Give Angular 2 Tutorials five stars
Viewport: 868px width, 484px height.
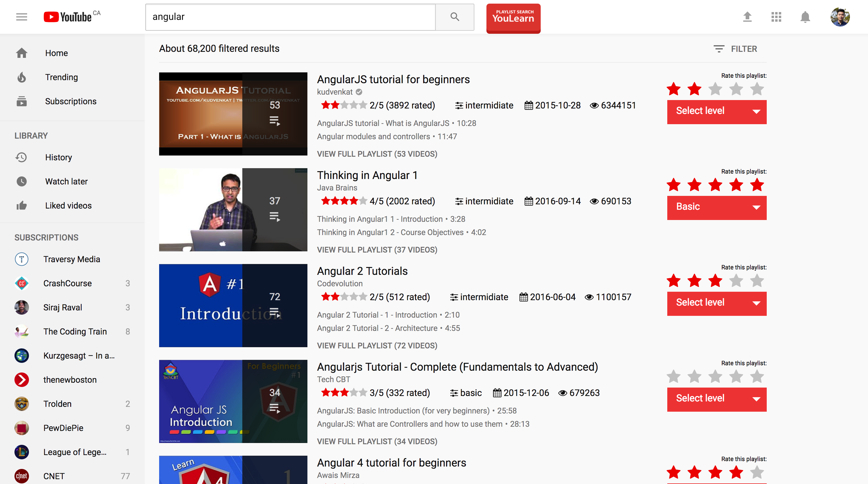click(x=757, y=281)
